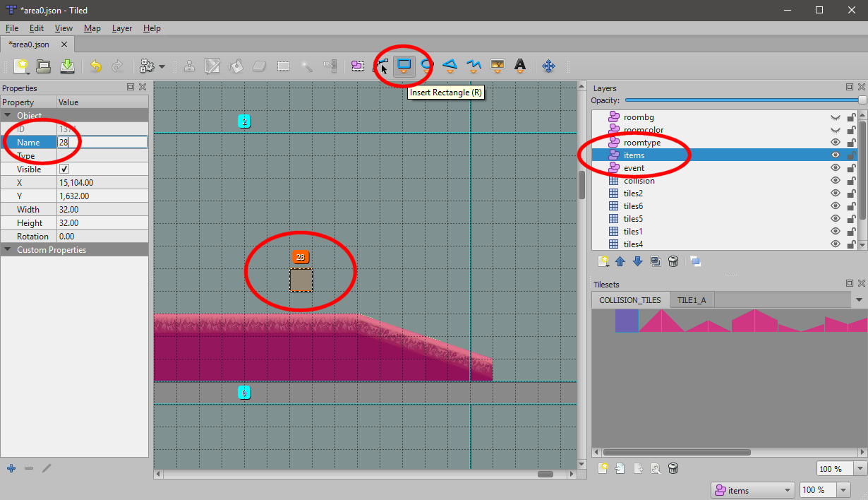Open the Layer menu

pyautogui.click(x=122, y=28)
